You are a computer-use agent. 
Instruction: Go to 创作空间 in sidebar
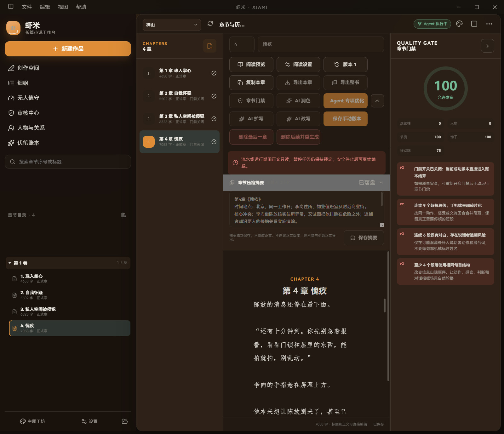coord(68,68)
